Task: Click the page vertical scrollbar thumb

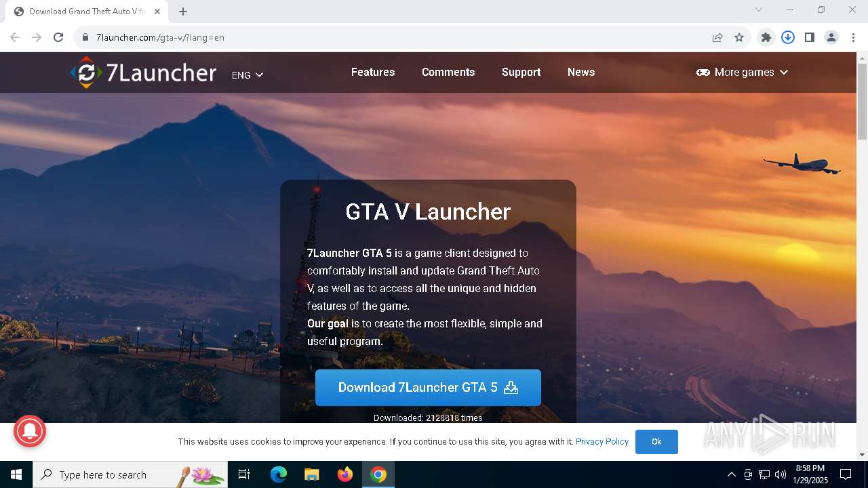Action: click(x=862, y=102)
